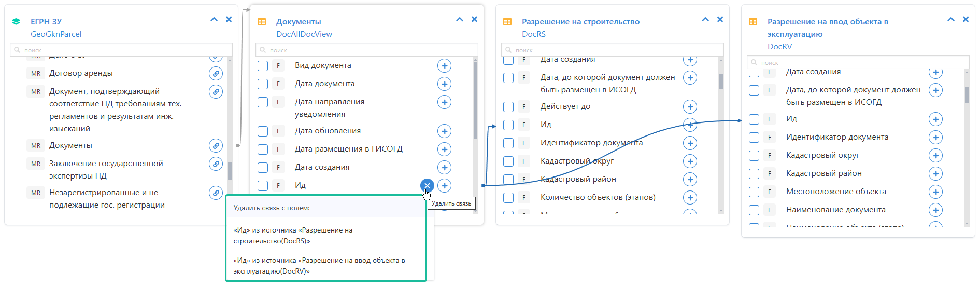
Task: Add link for Дата направления уведомления field
Action: [444, 102]
